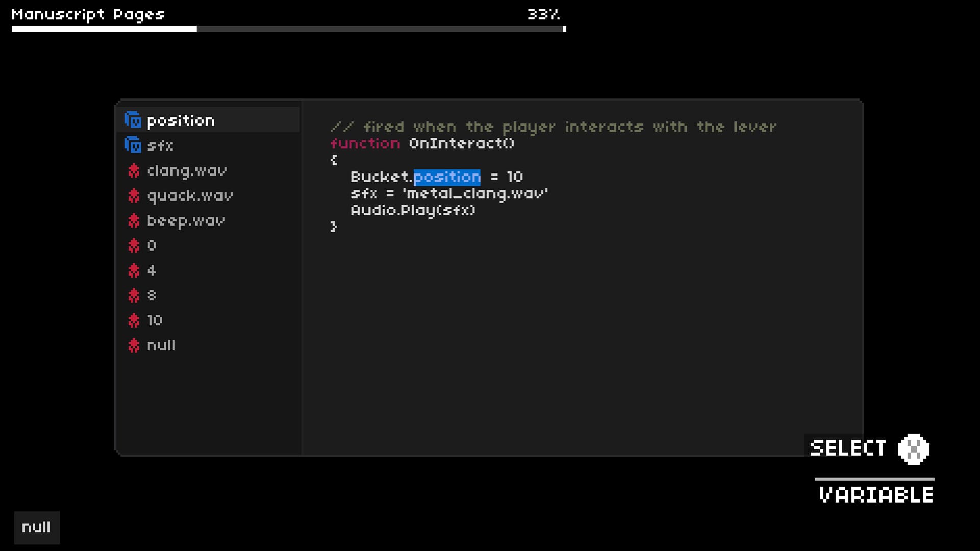980x551 pixels.
Task: Click the null box at bottom left
Action: click(x=36, y=527)
